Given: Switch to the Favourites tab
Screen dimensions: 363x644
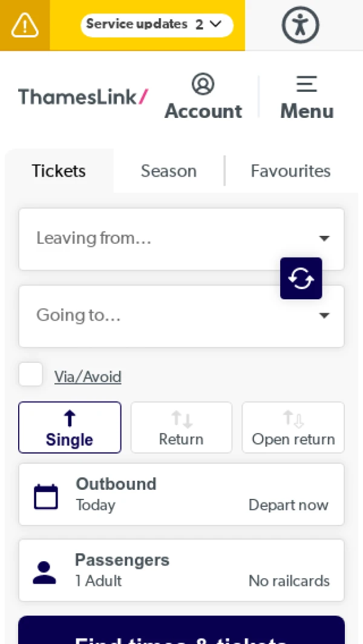Looking at the screenshot, I should tap(290, 171).
